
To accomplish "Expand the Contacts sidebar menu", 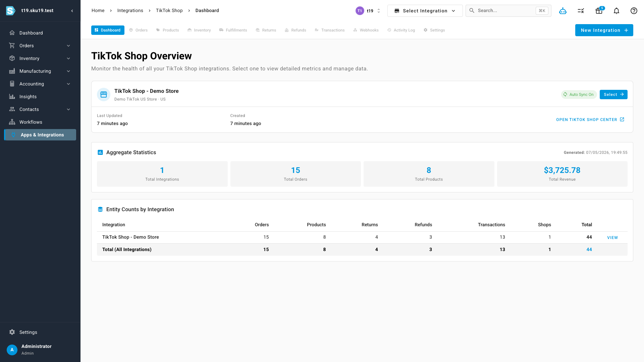I will 40,109.
